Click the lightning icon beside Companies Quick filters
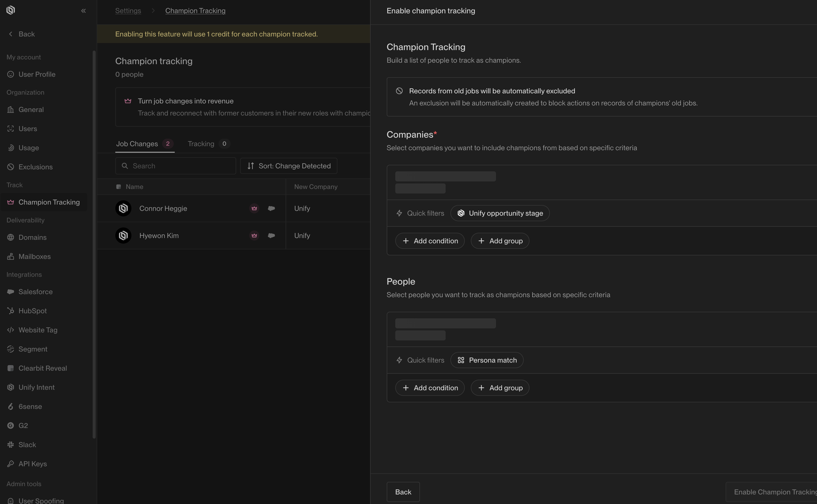This screenshot has width=817, height=504. click(x=399, y=213)
